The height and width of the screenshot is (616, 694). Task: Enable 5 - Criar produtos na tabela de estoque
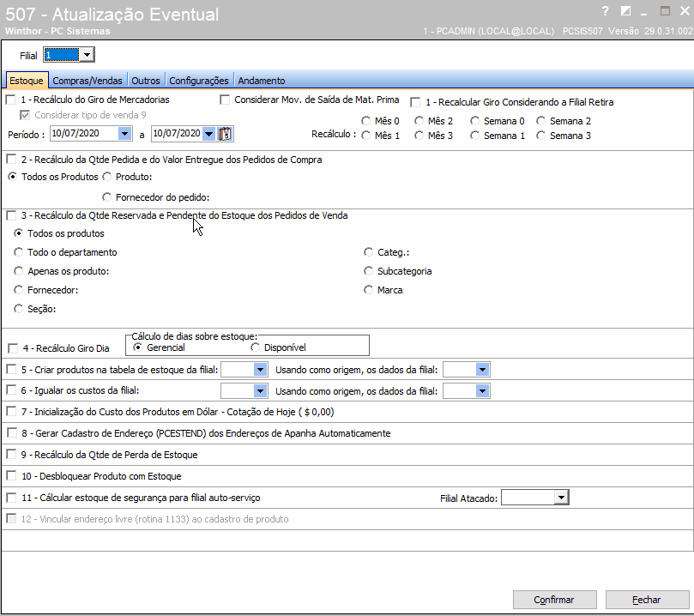click(x=11, y=370)
